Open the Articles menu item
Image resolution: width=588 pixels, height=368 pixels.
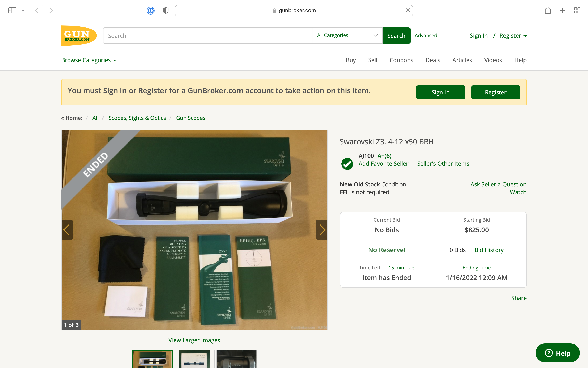462,60
